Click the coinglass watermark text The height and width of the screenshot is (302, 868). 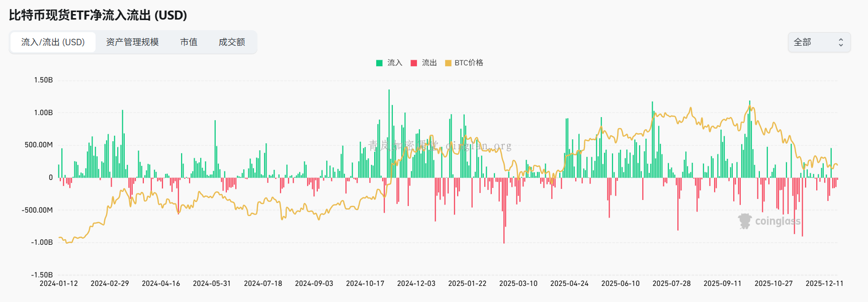click(777, 221)
